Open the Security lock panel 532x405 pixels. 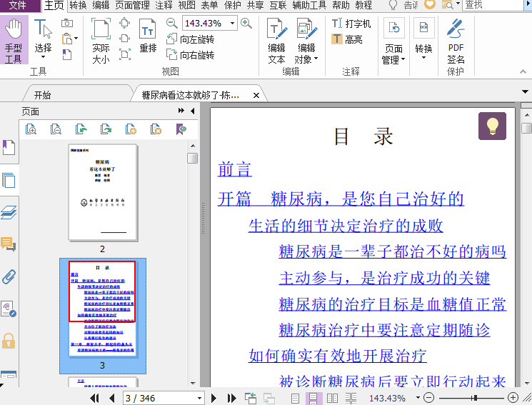click(9, 341)
